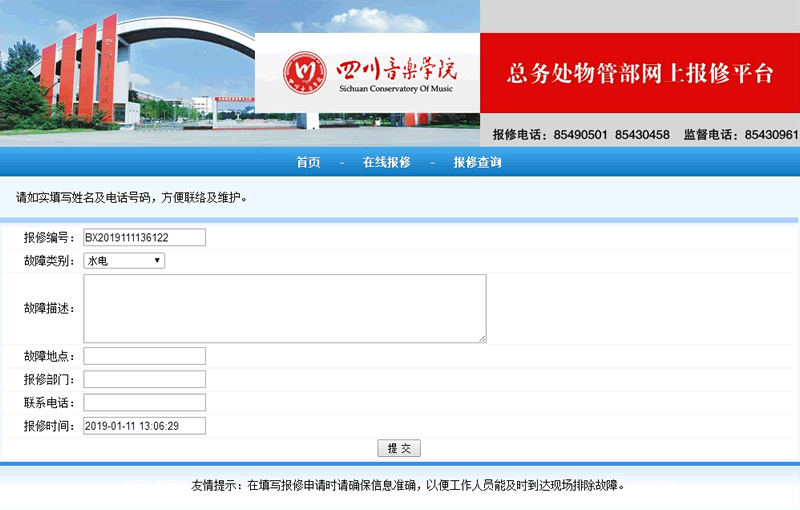Screen dimensions: 800x510
Task: Click the resize handle of the description box
Action: 482,339
